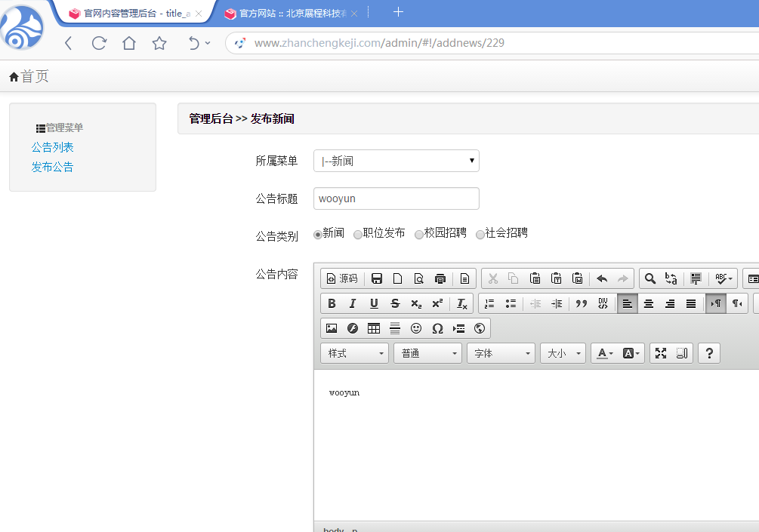This screenshot has height=532, width=759.
Task: Click the Smiley emoticon icon
Action: [416, 329]
